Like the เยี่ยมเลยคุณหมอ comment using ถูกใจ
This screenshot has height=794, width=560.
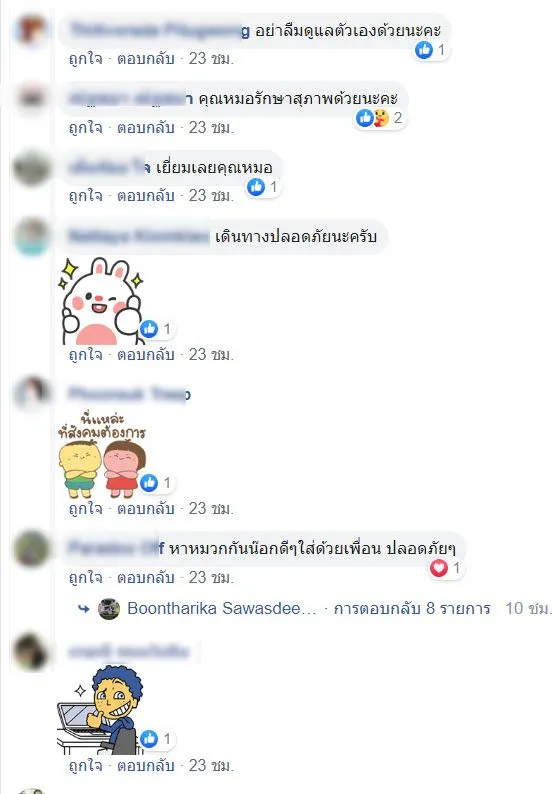click(86, 195)
